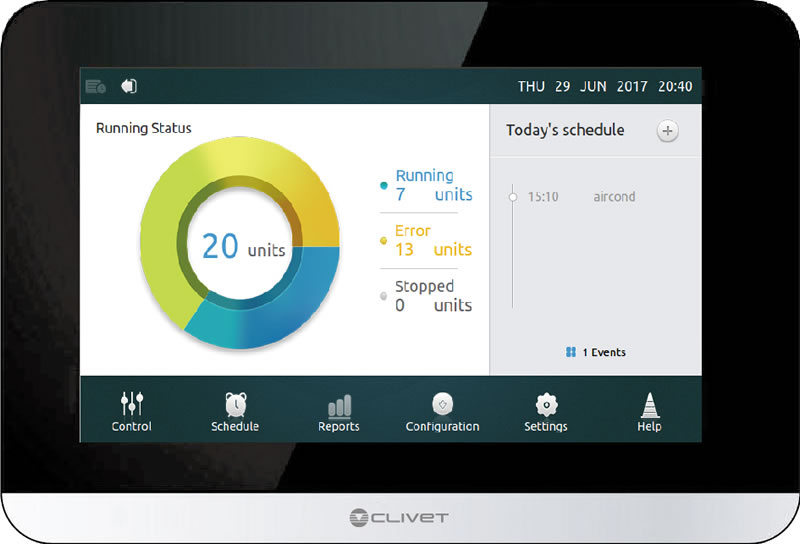Tap the Running Status heading
800x544 pixels.
[x=143, y=128]
